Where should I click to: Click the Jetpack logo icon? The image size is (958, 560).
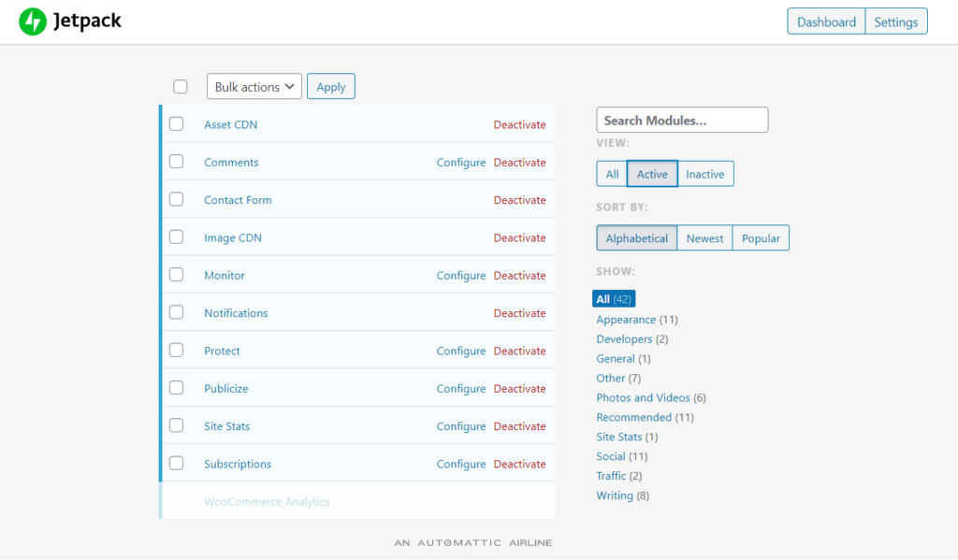pyautogui.click(x=33, y=22)
